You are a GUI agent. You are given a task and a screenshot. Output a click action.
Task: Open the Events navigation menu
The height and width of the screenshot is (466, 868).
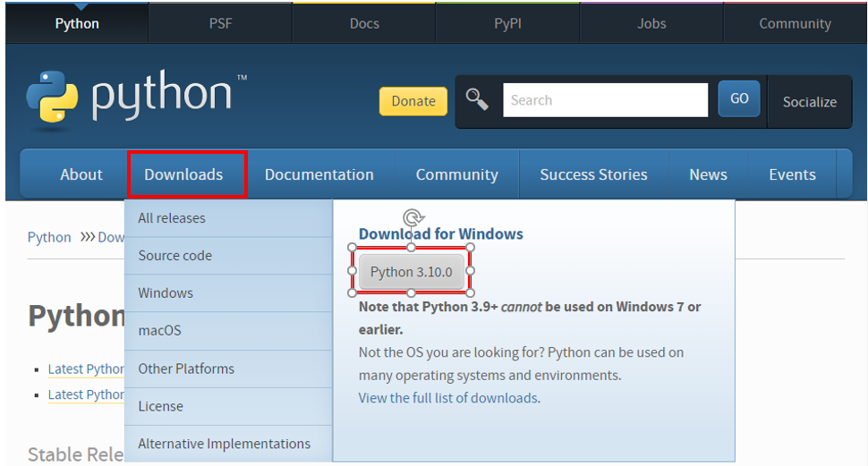[x=792, y=174]
